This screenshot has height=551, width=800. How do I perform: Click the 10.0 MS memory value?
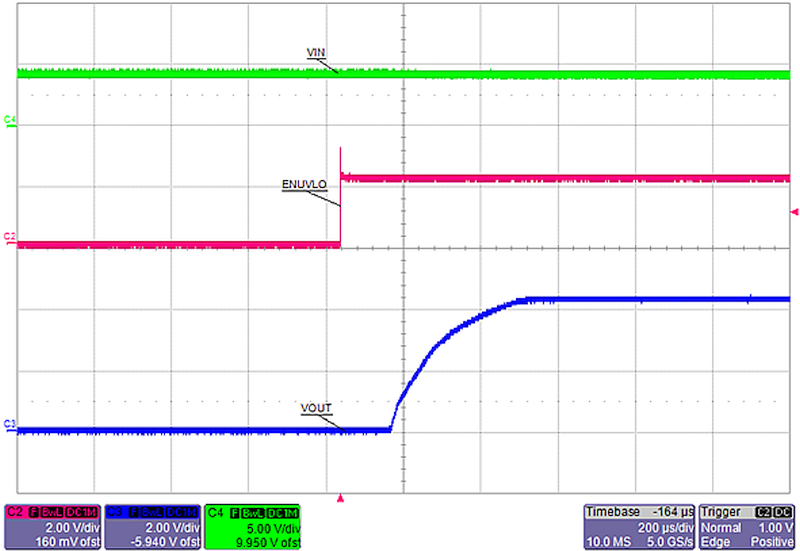pos(608,542)
